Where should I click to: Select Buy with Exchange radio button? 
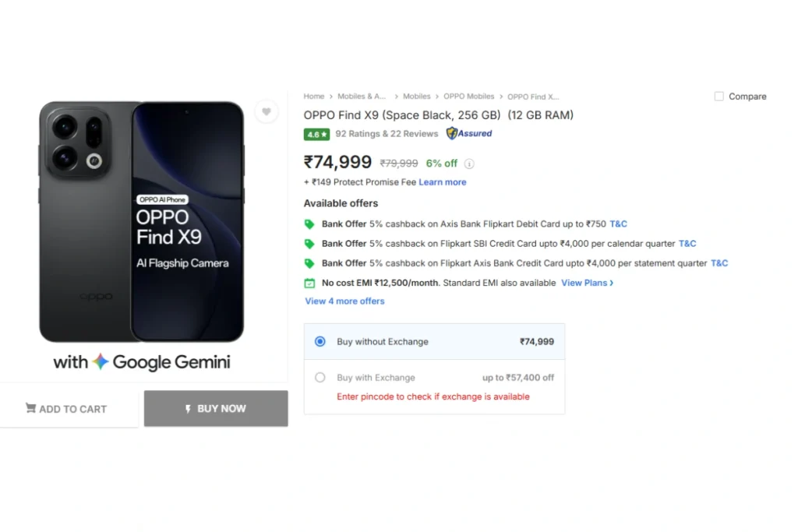(x=320, y=377)
